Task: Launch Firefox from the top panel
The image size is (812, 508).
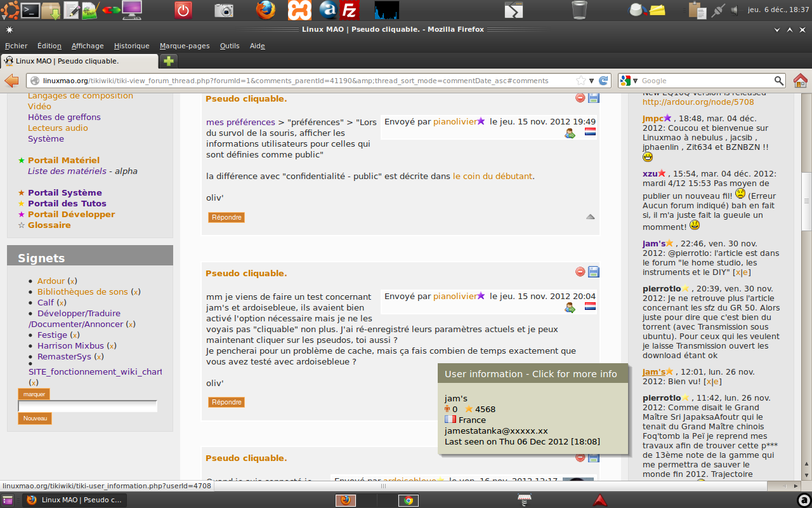Action: click(x=266, y=10)
